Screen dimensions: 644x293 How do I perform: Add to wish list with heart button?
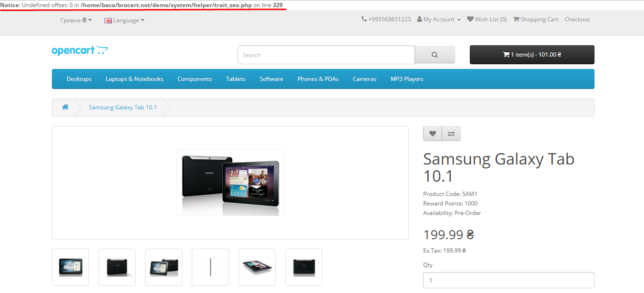tap(432, 134)
